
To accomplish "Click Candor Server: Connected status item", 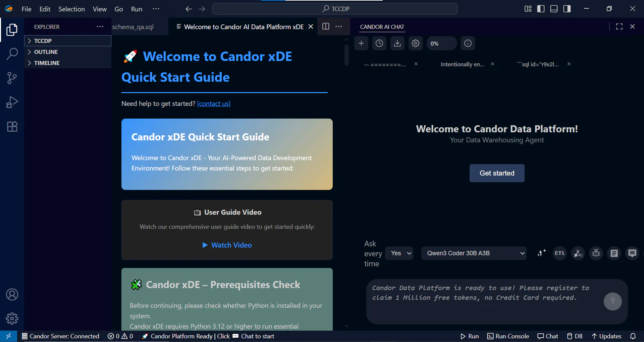I will (x=60, y=336).
